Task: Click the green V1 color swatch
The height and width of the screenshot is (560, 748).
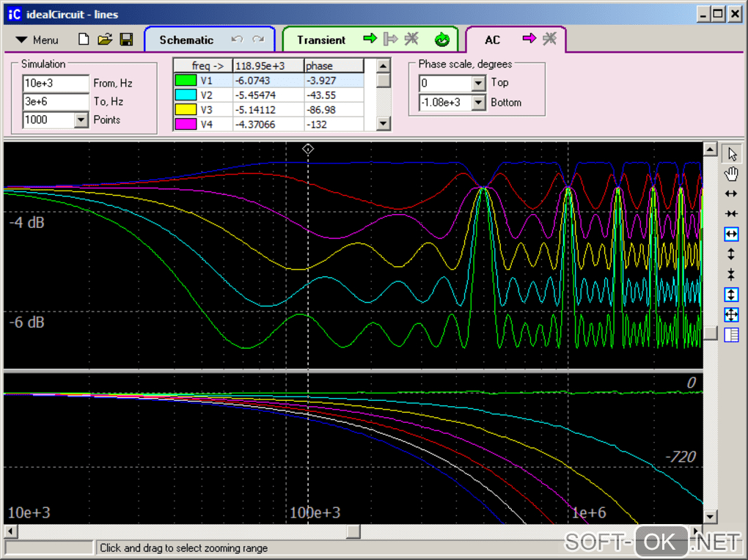Action: click(x=185, y=81)
